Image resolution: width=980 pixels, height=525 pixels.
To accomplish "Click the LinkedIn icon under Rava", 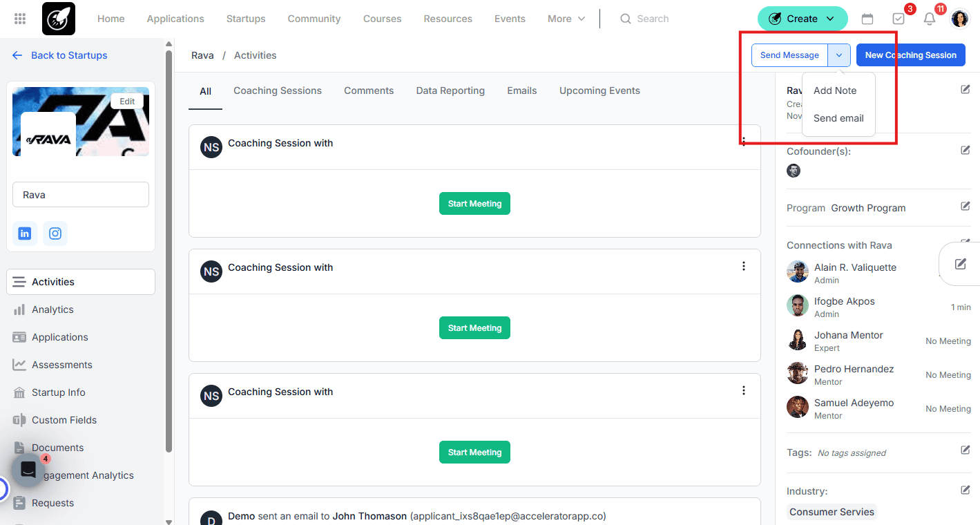I will [x=25, y=233].
